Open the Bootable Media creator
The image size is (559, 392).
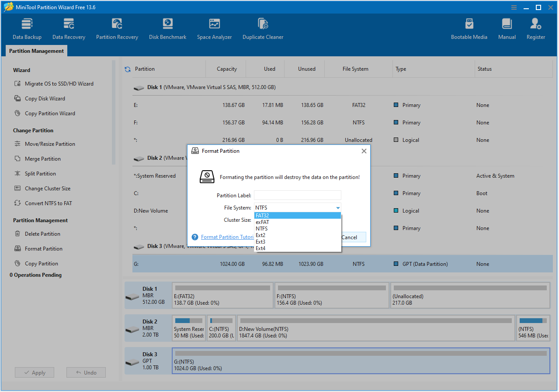tap(469, 28)
